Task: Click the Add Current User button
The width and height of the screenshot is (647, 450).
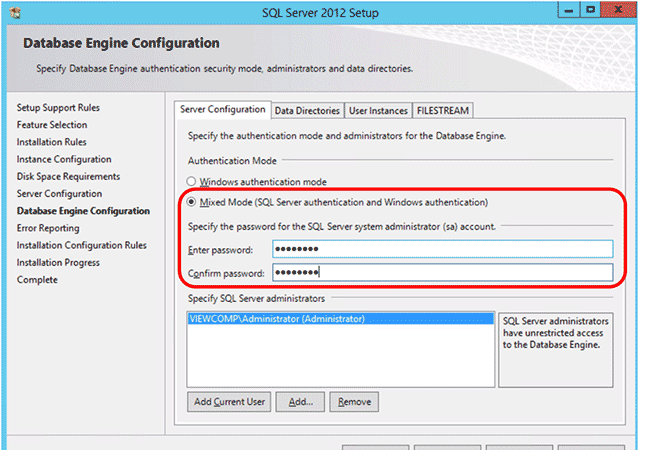Action: click(x=229, y=402)
